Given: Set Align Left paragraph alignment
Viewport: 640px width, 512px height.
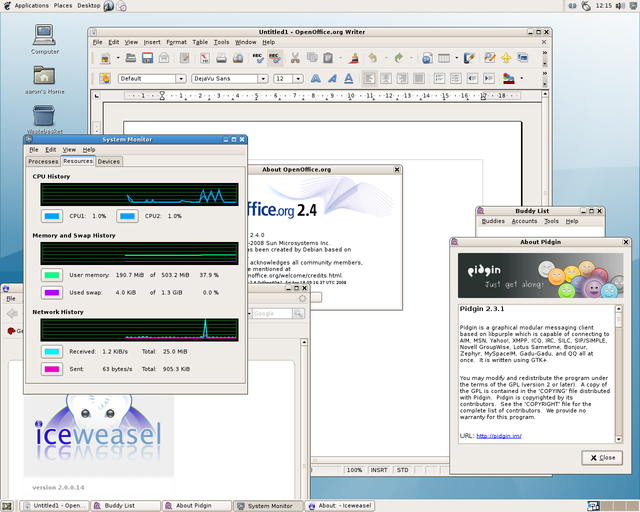Looking at the screenshot, I should 369,78.
